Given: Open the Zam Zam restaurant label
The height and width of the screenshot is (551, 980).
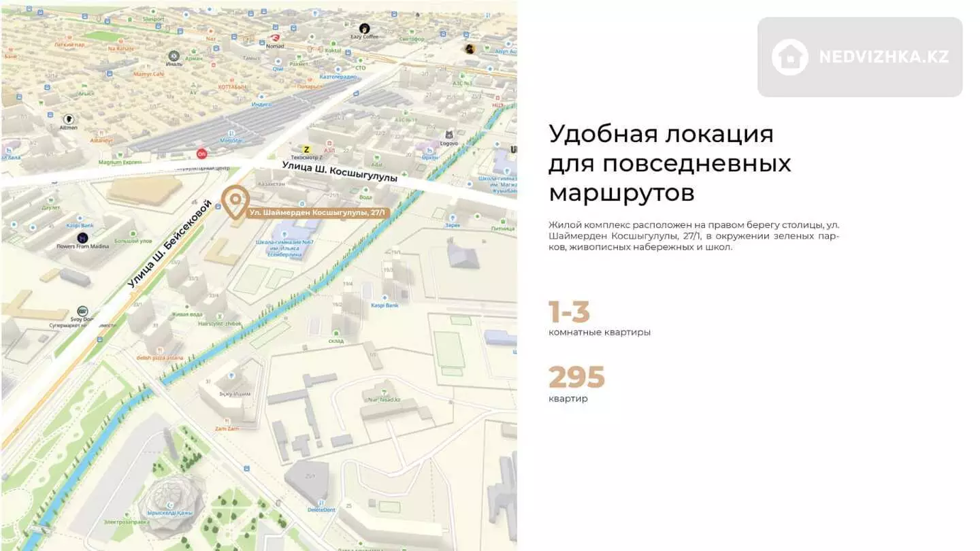Looking at the screenshot, I should coord(226,429).
